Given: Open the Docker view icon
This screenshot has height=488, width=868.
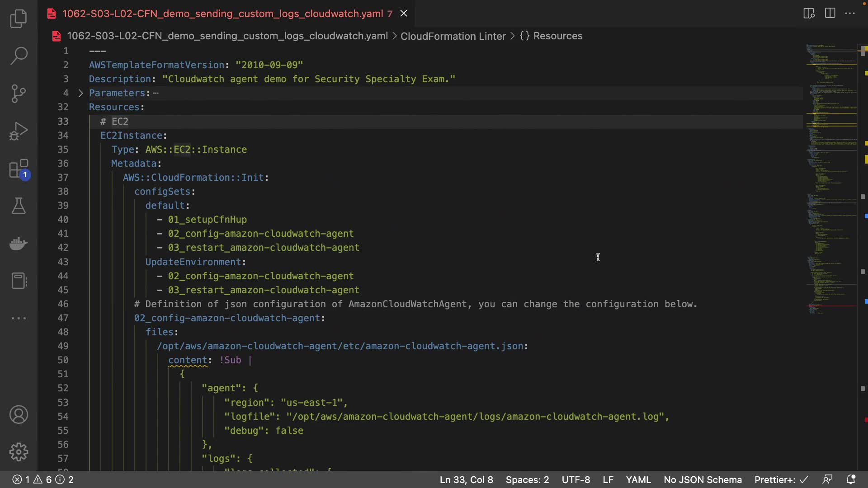Looking at the screenshot, I should pos(19,244).
